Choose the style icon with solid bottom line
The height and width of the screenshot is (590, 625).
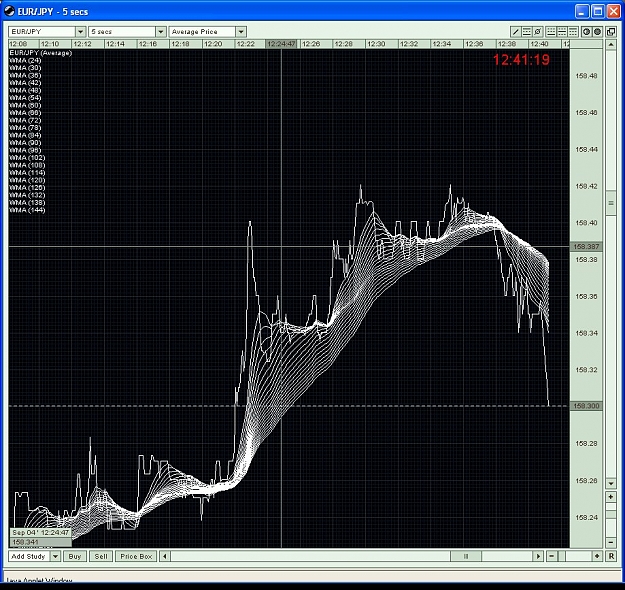pyautogui.click(x=551, y=32)
